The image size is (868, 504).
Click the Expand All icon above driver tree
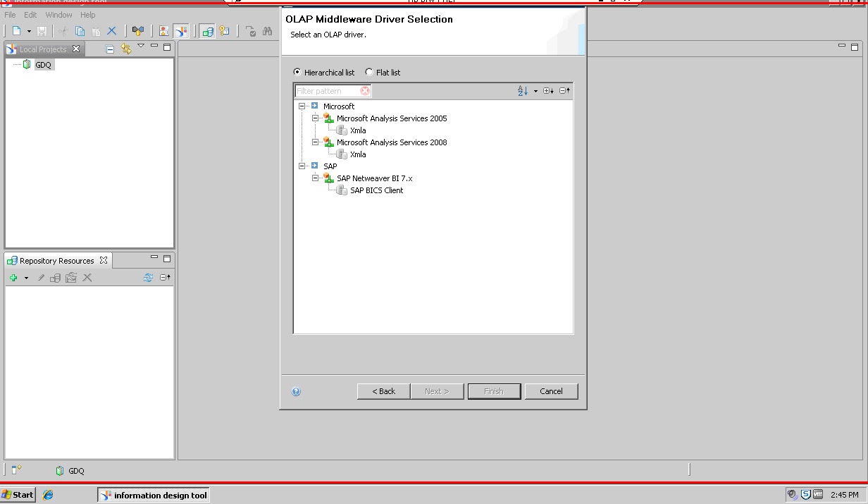(x=549, y=90)
